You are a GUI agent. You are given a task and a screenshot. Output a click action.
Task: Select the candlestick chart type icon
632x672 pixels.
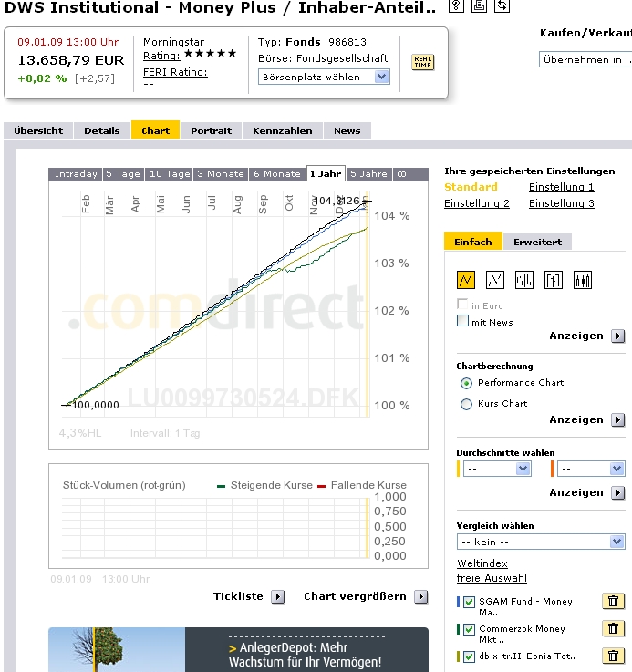583,280
